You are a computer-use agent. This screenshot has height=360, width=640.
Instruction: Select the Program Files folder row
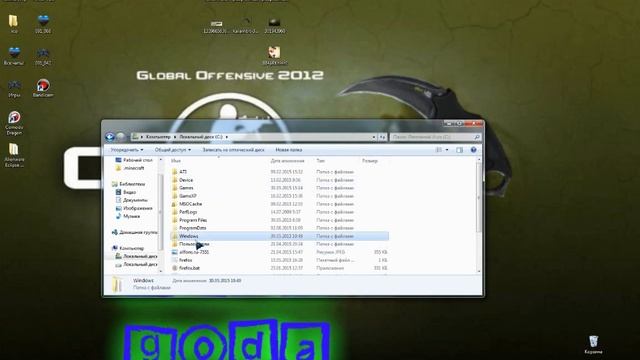(x=279, y=220)
